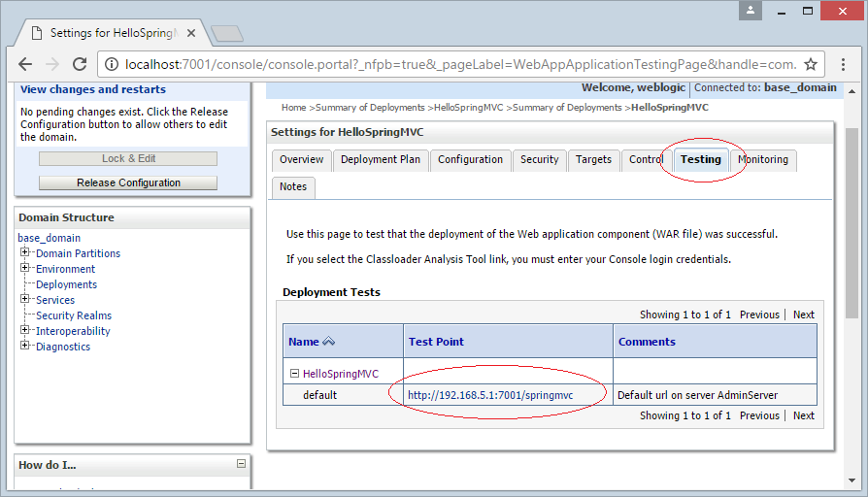The image size is (868, 497).
Task: Open the Targets tab
Action: tap(593, 160)
